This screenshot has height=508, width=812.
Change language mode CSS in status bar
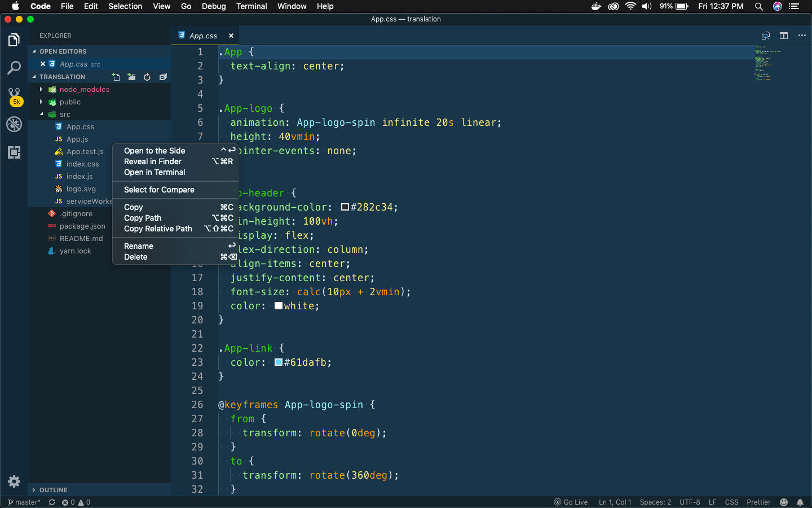[731, 502]
